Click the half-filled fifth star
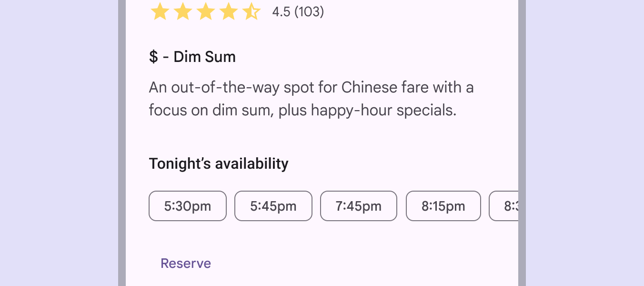Viewport: 644px width, 286px height. pos(251,12)
